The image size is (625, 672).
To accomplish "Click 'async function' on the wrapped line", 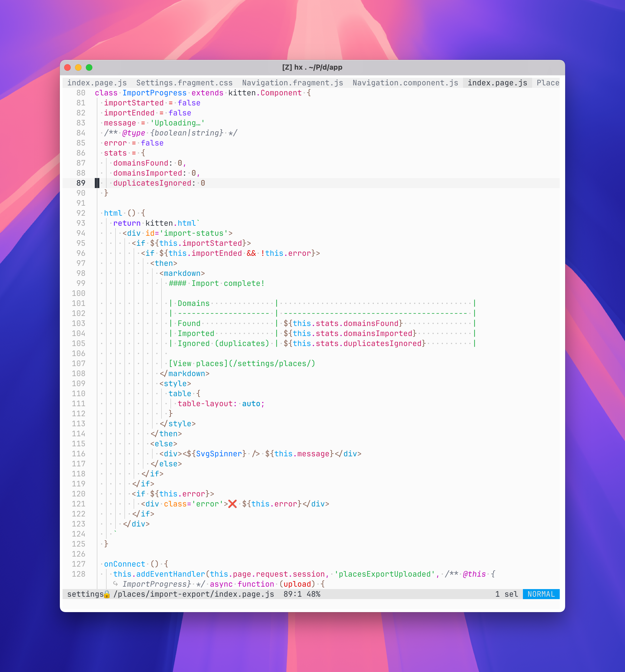I will (x=242, y=584).
